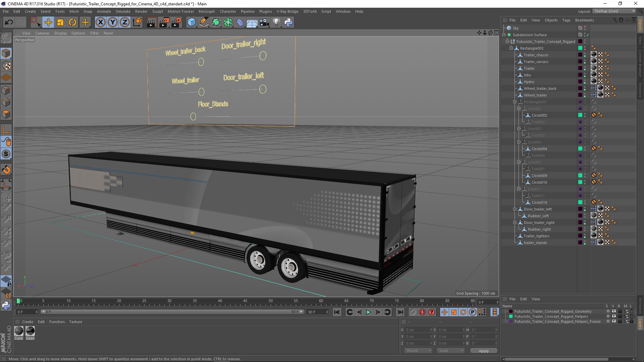Open the Object Manager Tags menu

pyautogui.click(x=566, y=20)
